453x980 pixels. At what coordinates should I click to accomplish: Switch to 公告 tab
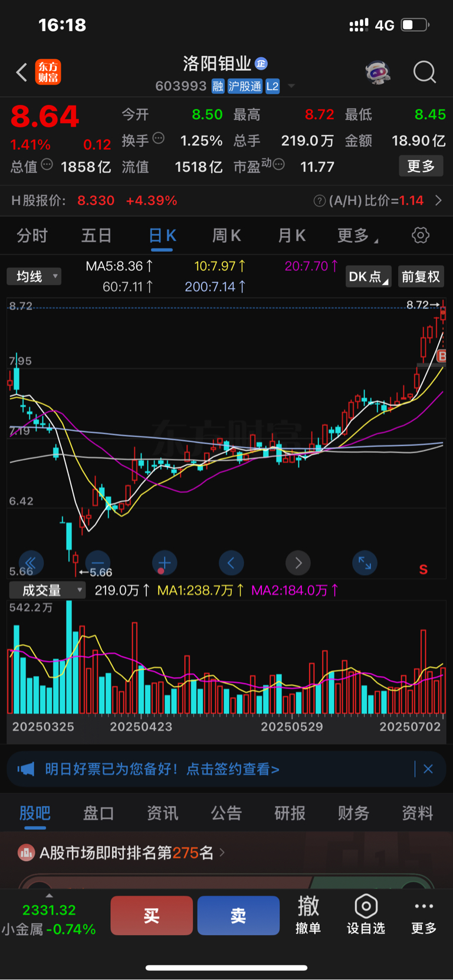(226, 813)
